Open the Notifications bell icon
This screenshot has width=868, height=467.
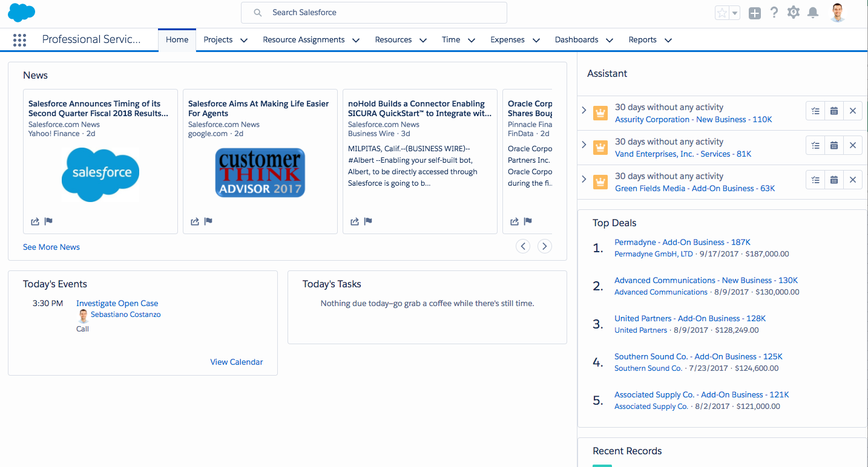(x=813, y=13)
